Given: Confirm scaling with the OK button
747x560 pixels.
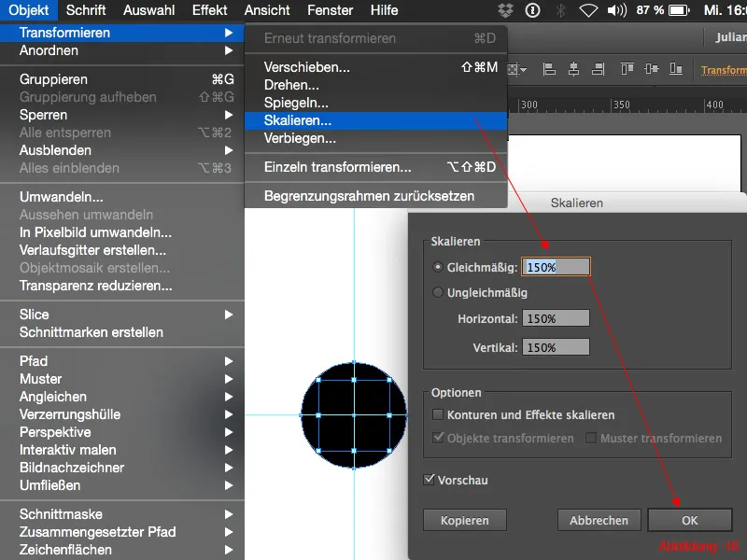Looking at the screenshot, I should pos(689,520).
